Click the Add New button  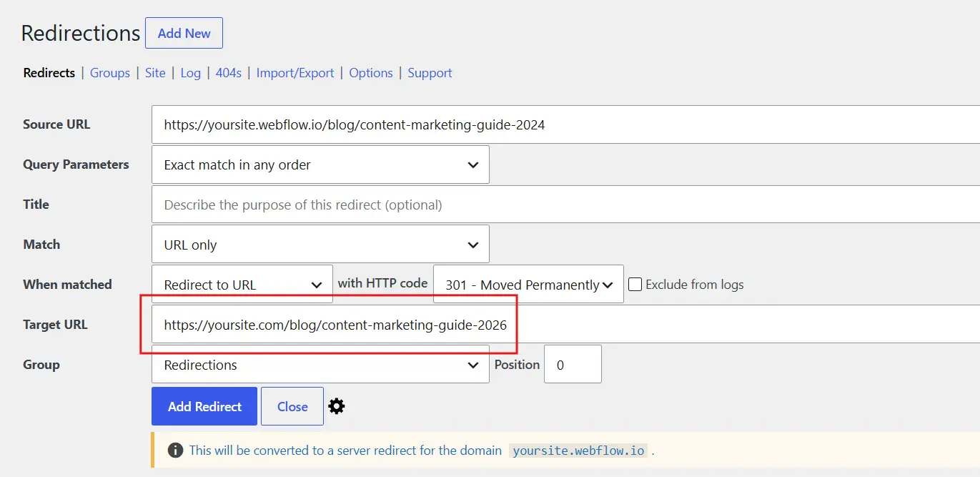click(x=184, y=33)
